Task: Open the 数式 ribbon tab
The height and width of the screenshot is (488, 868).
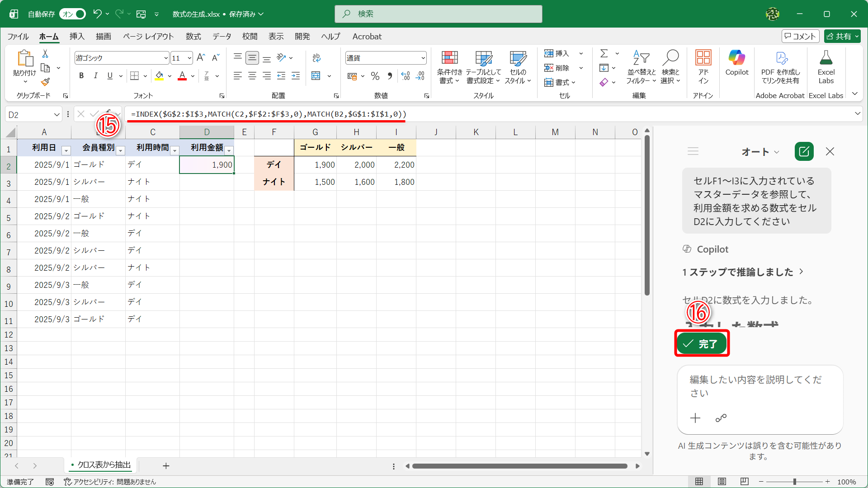Action: click(193, 36)
